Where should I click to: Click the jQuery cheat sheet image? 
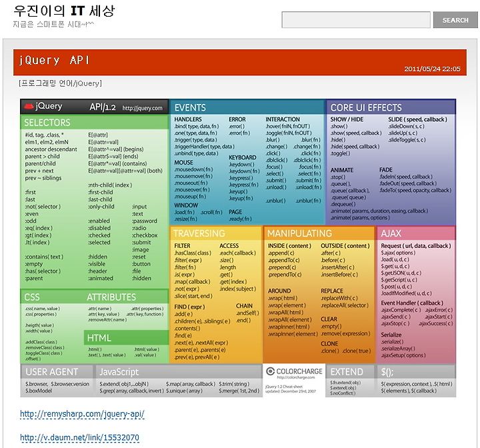coord(238,248)
